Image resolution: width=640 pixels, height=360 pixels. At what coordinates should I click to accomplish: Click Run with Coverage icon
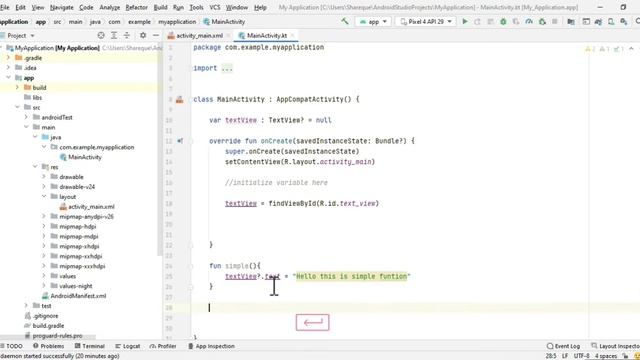coord(516,22)
